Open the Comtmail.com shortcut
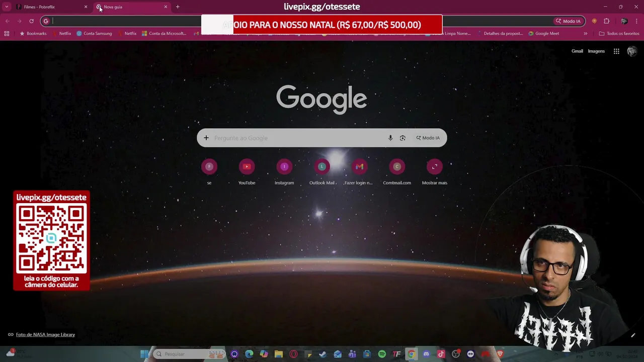The height and width of the screenshot is (362, 644). (397, 172)
